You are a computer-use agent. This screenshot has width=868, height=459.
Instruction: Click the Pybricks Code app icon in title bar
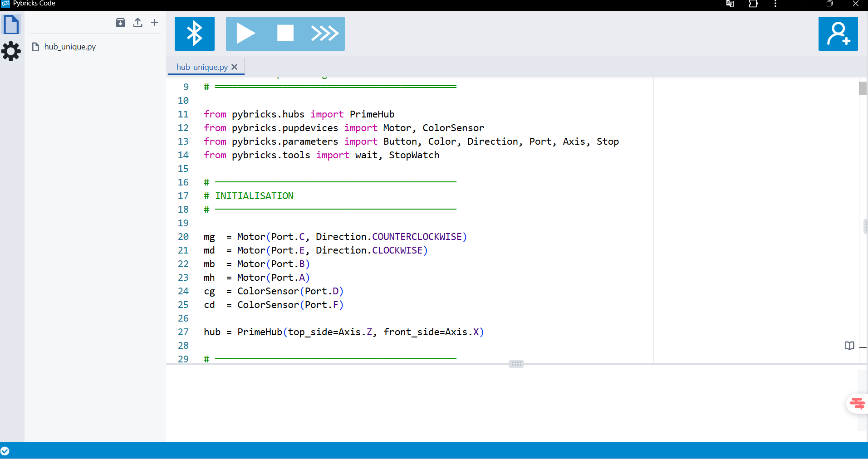point(5,4)
